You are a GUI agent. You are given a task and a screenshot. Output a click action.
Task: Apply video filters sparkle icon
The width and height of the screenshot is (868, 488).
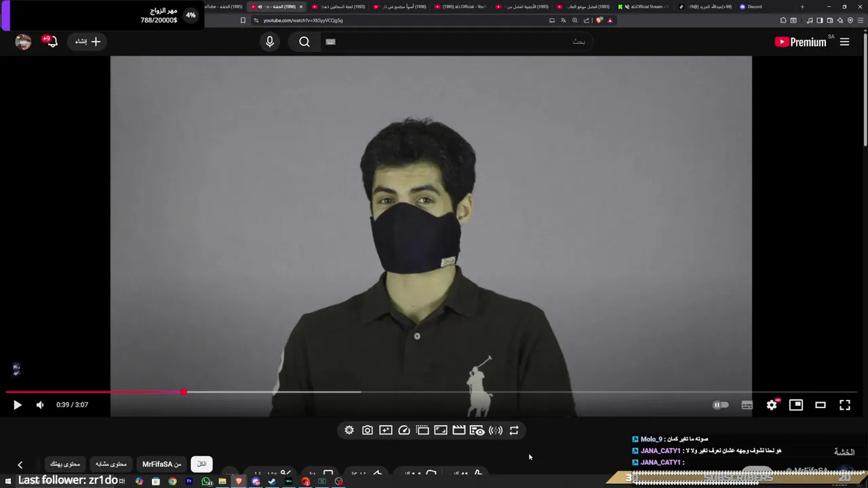coord(386,430)
